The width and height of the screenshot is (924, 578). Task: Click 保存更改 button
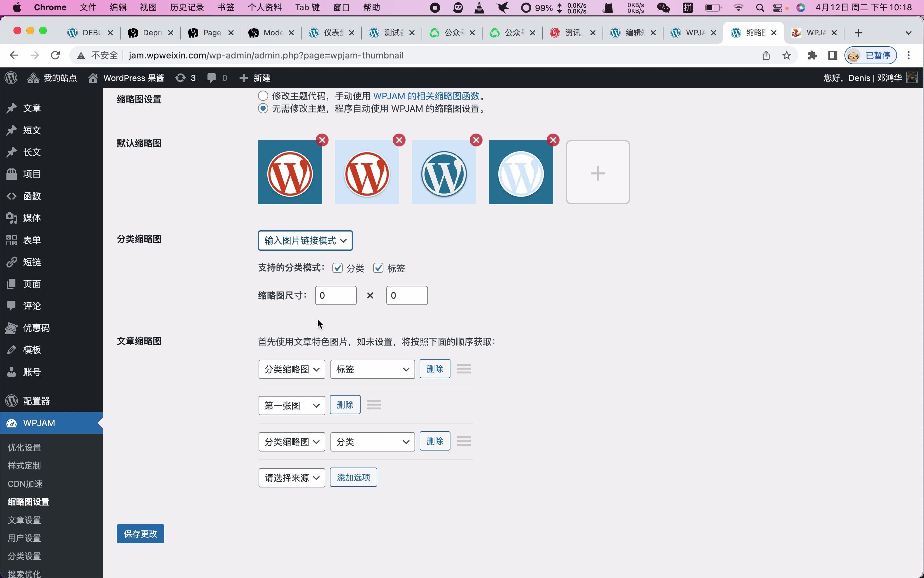[x=141, y=534]
